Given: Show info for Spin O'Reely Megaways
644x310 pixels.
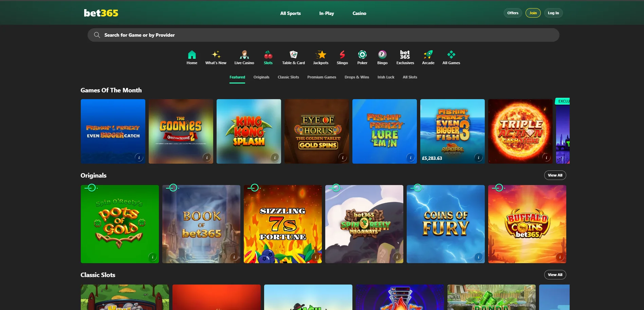Looking at the screenshot, I should coord(397,257).
